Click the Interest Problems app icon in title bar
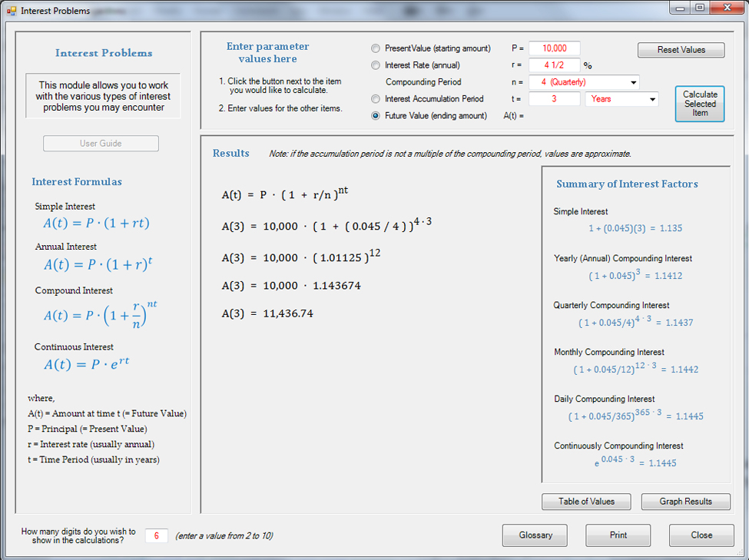 click(x=11, y=11)
